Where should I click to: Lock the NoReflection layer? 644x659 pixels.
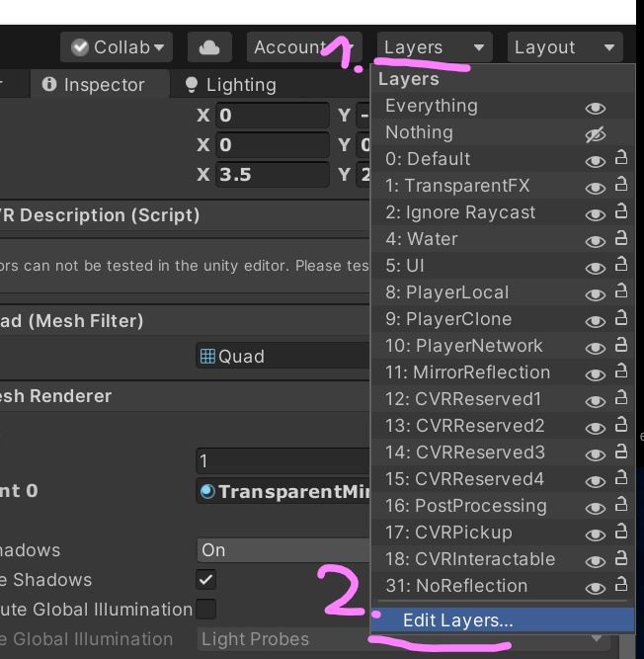(x=621, y=586)
